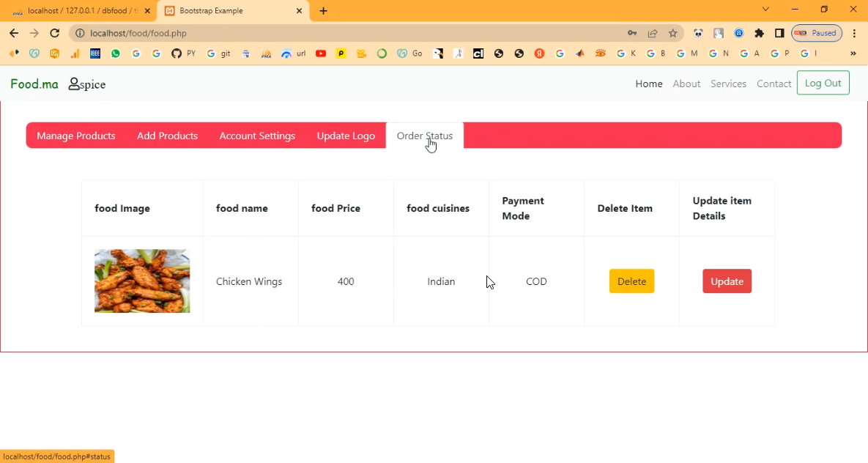Open the Update Logo tab

pos(346,136)
